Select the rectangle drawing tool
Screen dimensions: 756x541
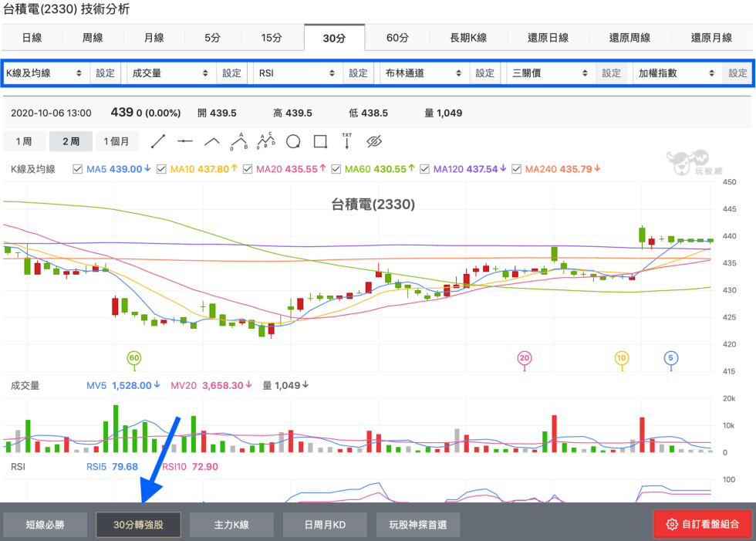320,141
